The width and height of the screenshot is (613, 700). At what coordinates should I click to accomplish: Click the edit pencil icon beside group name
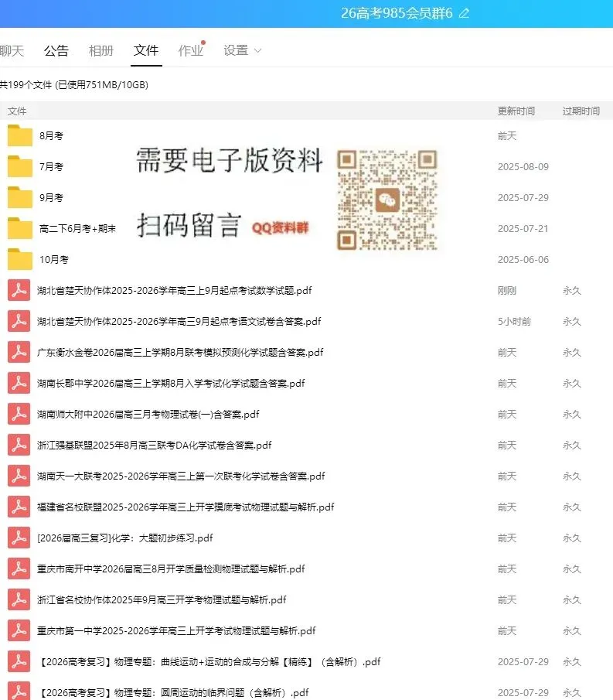tap(464, 13)
